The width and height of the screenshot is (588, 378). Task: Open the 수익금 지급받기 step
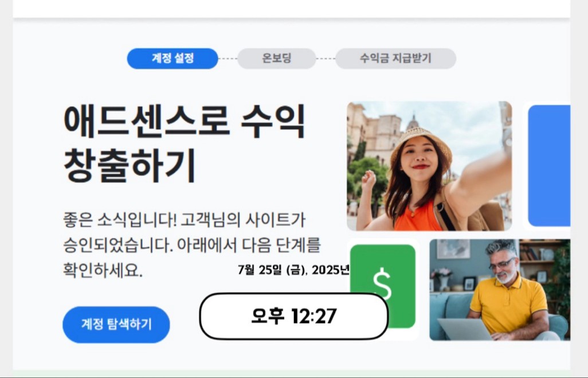395,59
